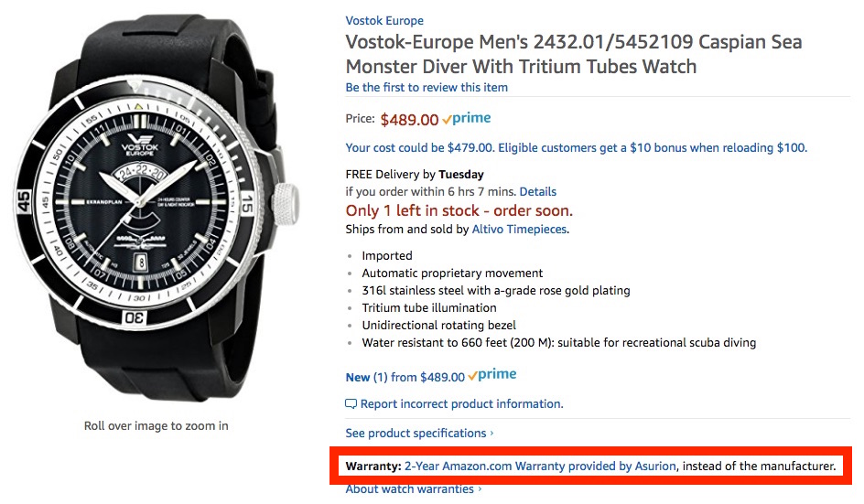The width and height of the screenshot is (864, 504).
Task: Click the red $489.00 price
Action: coord(409,119)
